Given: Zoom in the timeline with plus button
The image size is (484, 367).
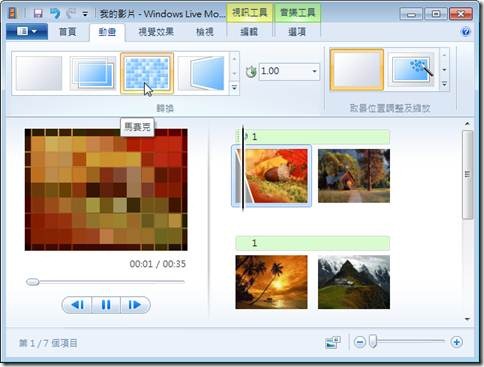Looking at the screenshot, I should click(456, 342).
